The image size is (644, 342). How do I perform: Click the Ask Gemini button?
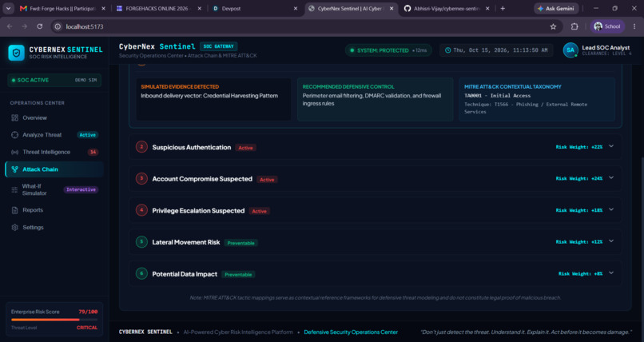(x=556, y=9)
